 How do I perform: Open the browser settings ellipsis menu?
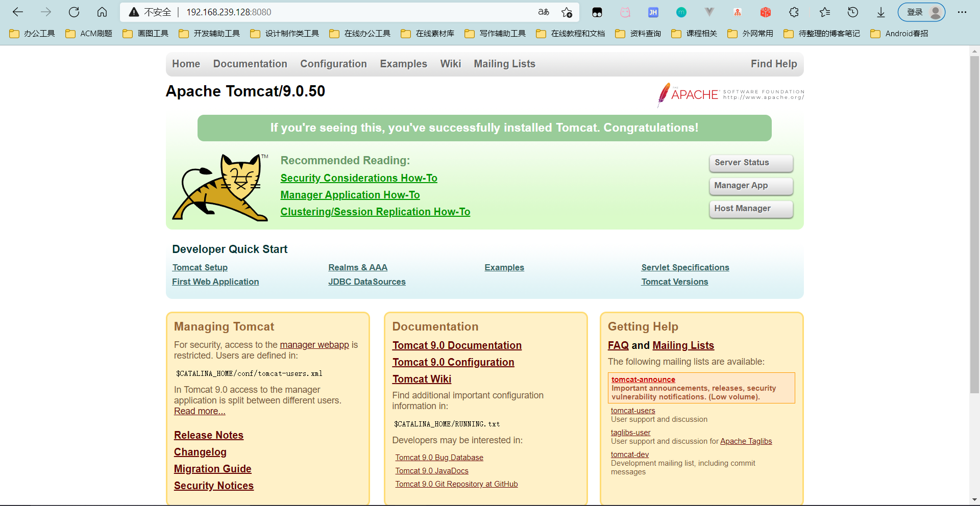point(962,12)
